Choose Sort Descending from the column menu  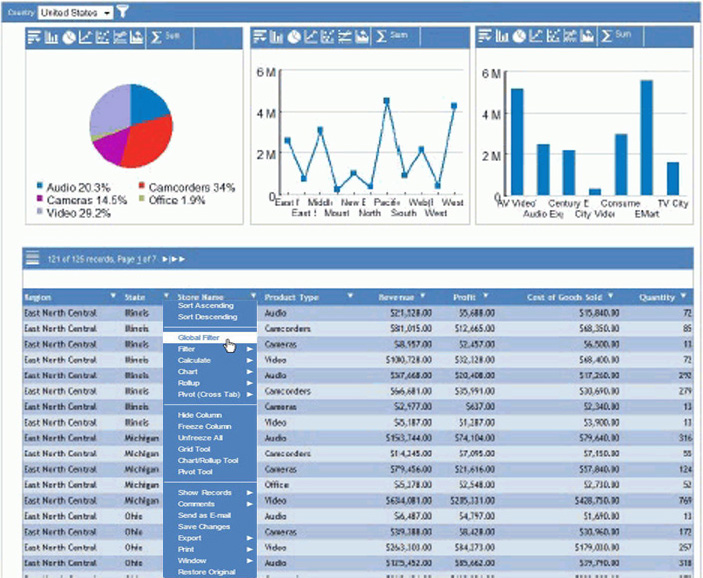(x=208, y=317)
